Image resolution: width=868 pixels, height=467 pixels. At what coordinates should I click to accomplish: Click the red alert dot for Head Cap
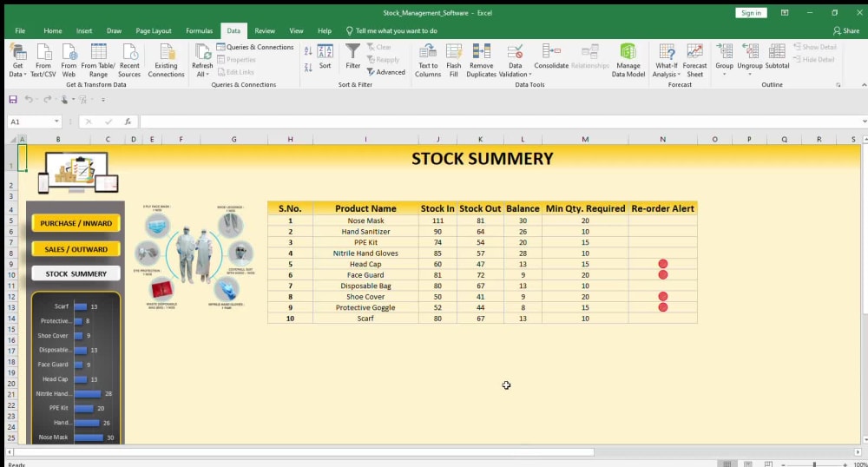662,264
